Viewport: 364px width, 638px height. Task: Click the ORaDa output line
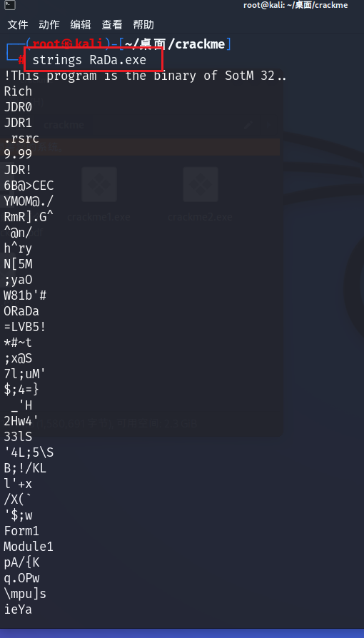(21, 311)
